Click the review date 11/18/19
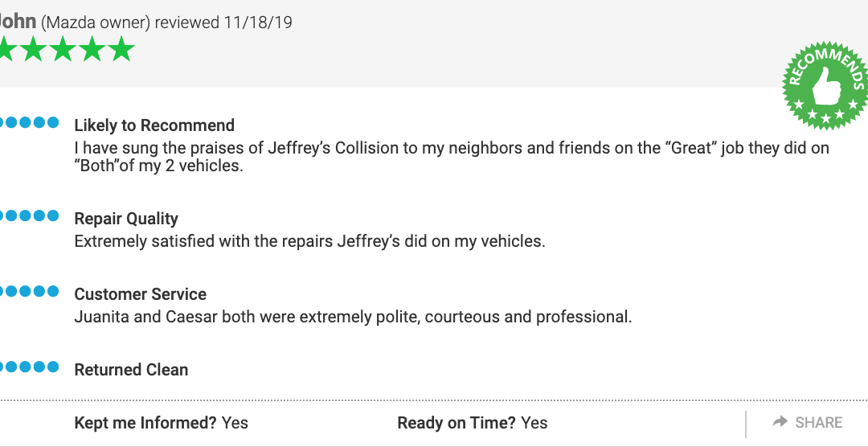 tap(258, 23)
